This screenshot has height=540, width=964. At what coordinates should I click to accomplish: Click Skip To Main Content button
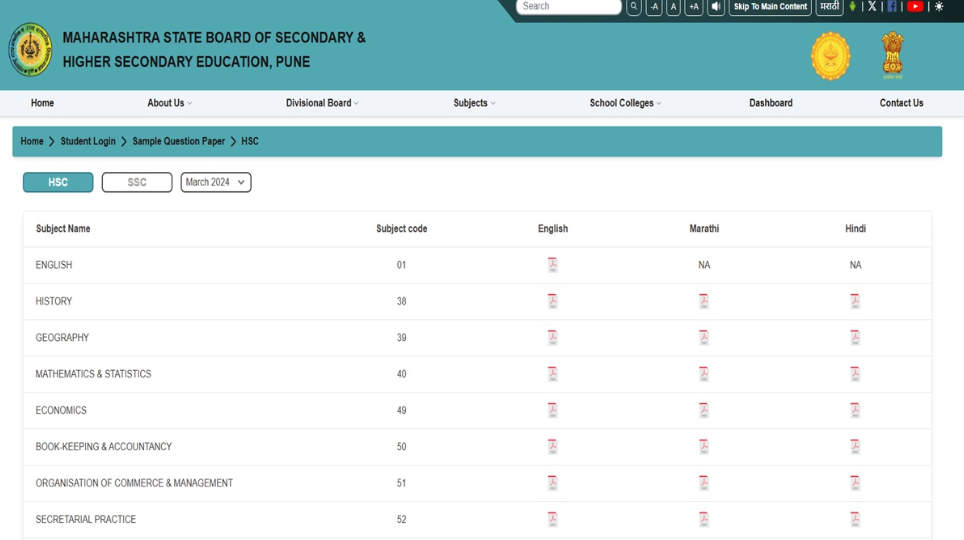pyautogui.click(x=770, y=7)
